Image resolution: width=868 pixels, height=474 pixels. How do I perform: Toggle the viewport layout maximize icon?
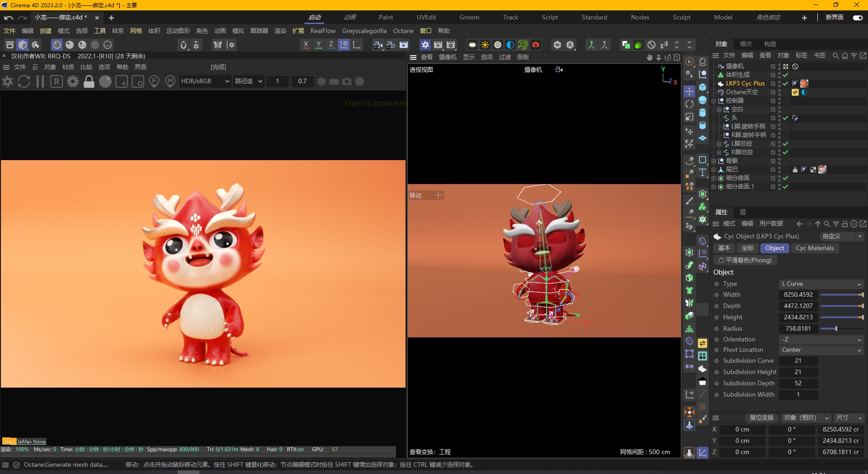tap(677, 57)
